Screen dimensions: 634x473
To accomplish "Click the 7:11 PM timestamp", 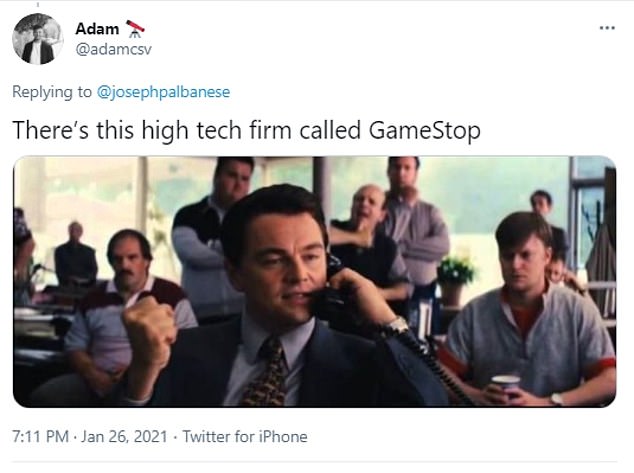I will pyautogui.click(x=40, y=437).
